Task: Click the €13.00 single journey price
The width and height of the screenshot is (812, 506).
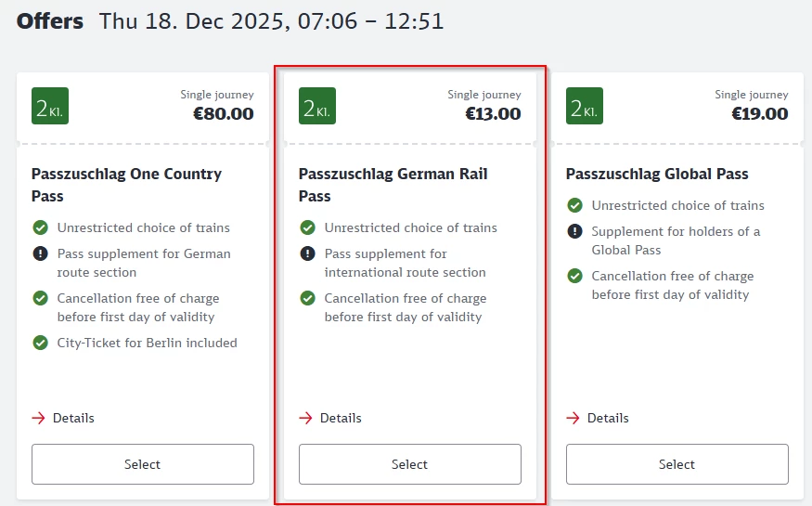Action: pos(493,114)
